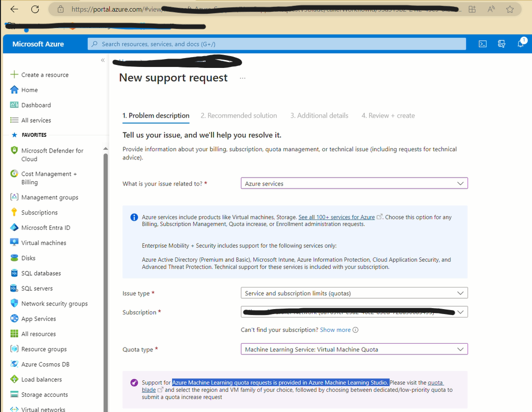The image size is (532, 412).
Task: Click the Cost Management + Billing icon
Action: (x=14, y=174)
